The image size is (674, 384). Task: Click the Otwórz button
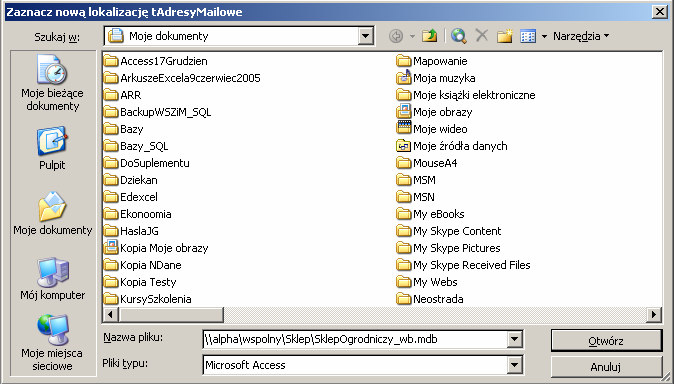click(606, 341)
